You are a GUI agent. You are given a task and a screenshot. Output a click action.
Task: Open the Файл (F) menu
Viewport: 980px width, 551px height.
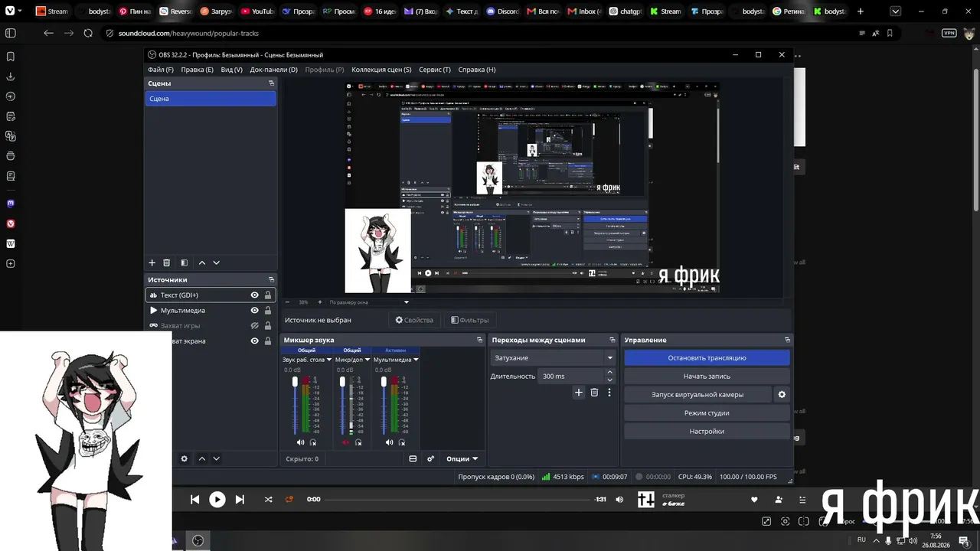pyautogui.click(x=161, y=70)
